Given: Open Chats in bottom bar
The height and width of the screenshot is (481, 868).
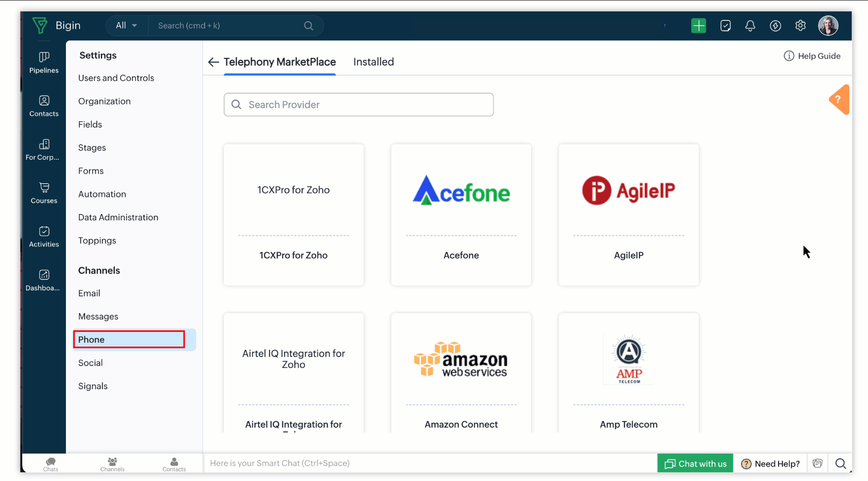Looking at the screenshot, I should (x=51, y=464).
